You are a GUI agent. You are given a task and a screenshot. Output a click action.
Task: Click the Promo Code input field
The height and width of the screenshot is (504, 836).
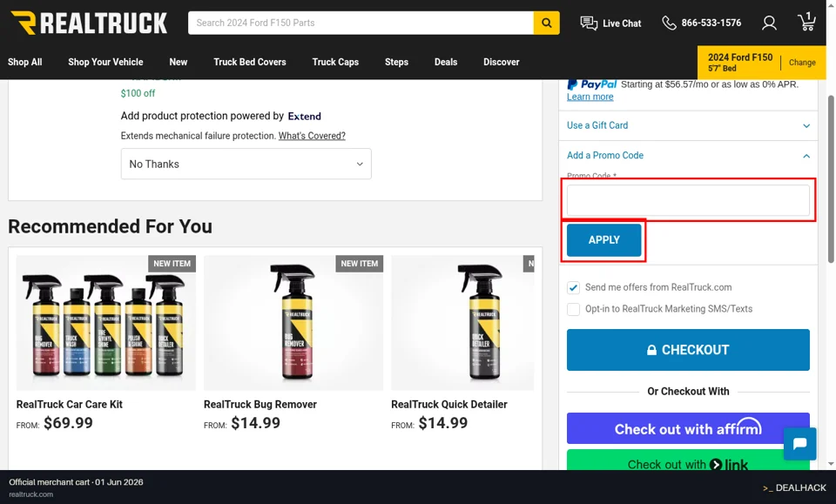(688, 200)
